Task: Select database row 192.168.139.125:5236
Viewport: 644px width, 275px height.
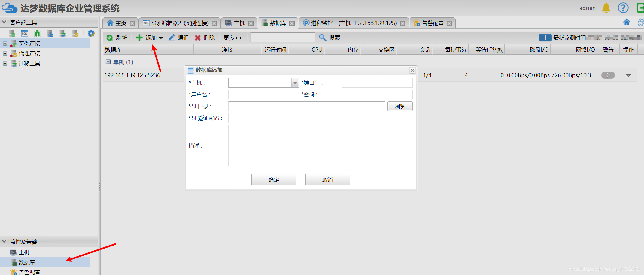Action: [x=132, y=75]
